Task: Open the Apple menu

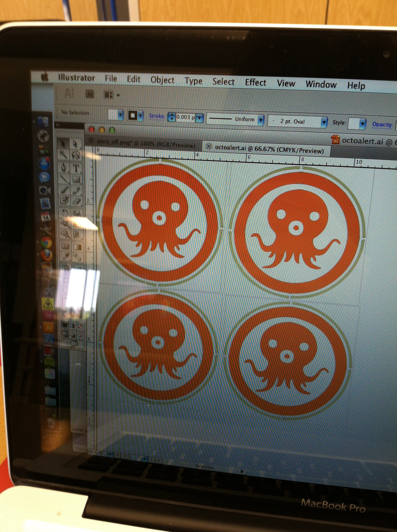Action: point(45,77)
